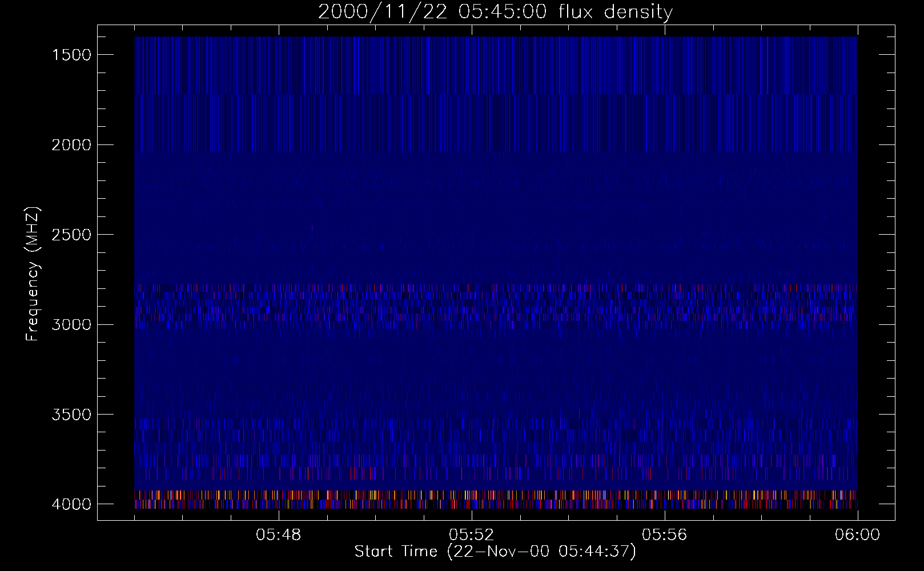Select the 3000 frequency tick label
924x571 pixels.
pyautogui.click(x=71, y=325)
